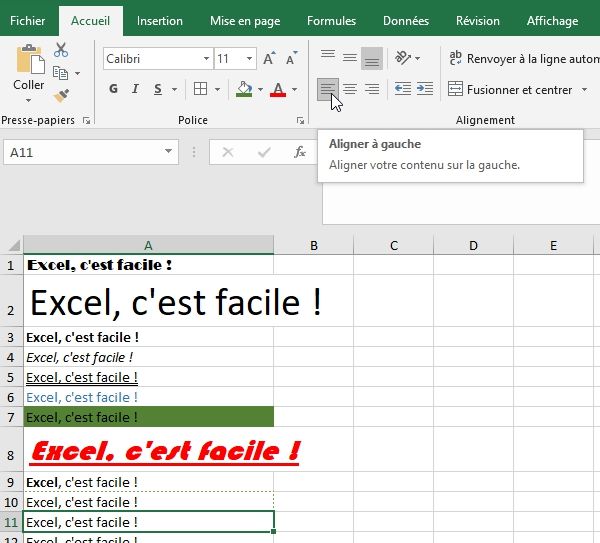Click the fx insert function icon
Viewport: 600px width, 543px height.
click(300, 152)
